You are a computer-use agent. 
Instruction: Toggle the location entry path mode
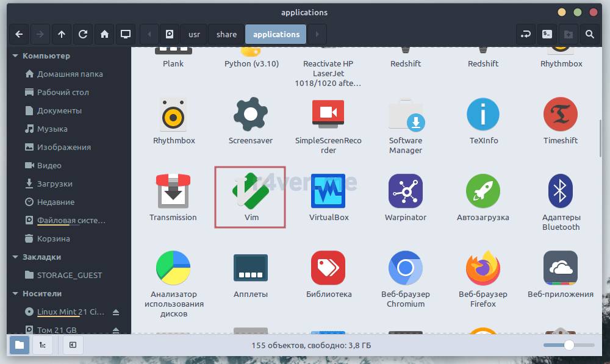(526, 34)
